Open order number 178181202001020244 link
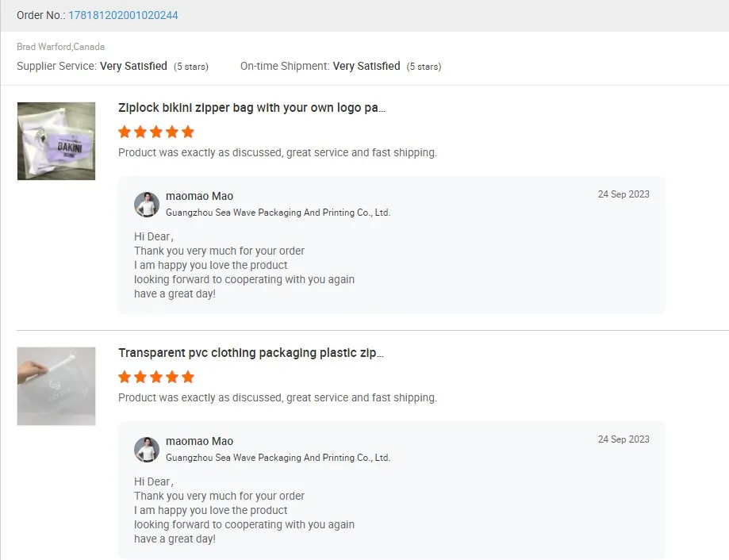The width and height of the screenshot is (729, 560). coord(123,15)
